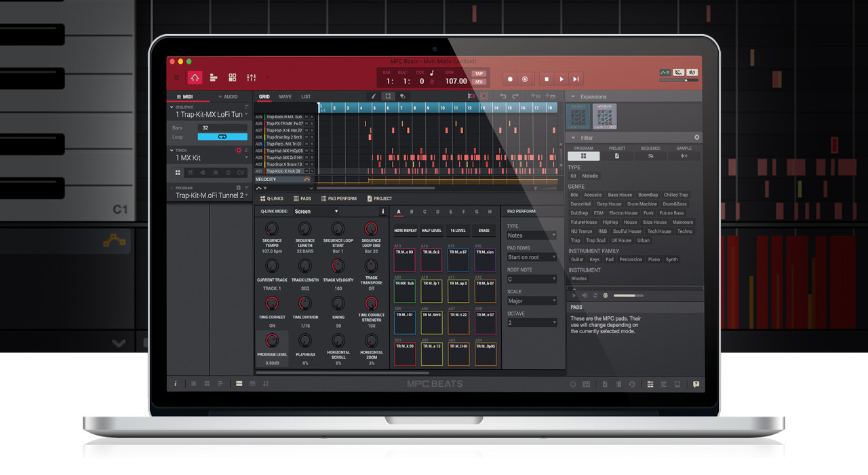
Task: Solo the Trap-Bass.R MX Sub row
Action: tap(312, 117)
